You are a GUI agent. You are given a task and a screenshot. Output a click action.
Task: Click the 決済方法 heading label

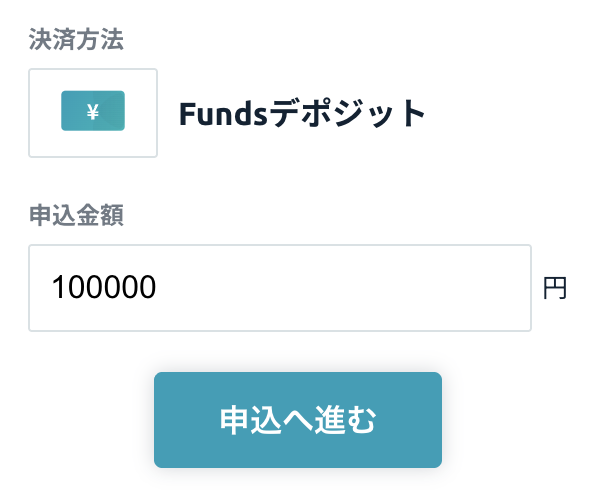(x=76, y=39)
